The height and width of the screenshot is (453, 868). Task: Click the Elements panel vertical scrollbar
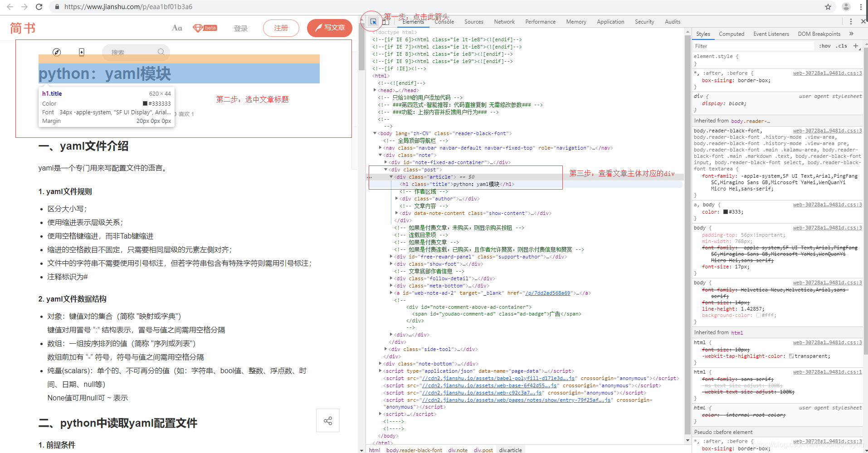(688, 236)
